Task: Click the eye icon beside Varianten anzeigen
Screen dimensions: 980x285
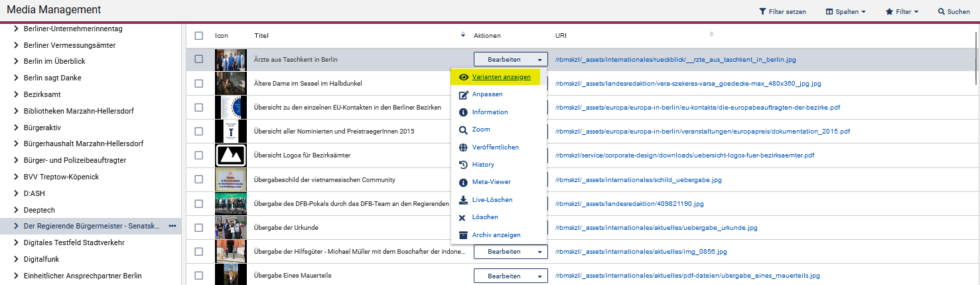Action: click(464, 77)
